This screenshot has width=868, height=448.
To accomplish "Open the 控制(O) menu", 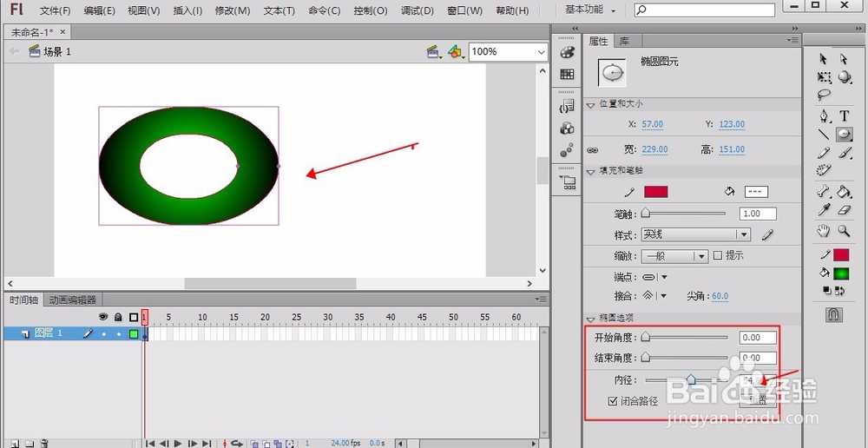I will (x=371, y=10).
